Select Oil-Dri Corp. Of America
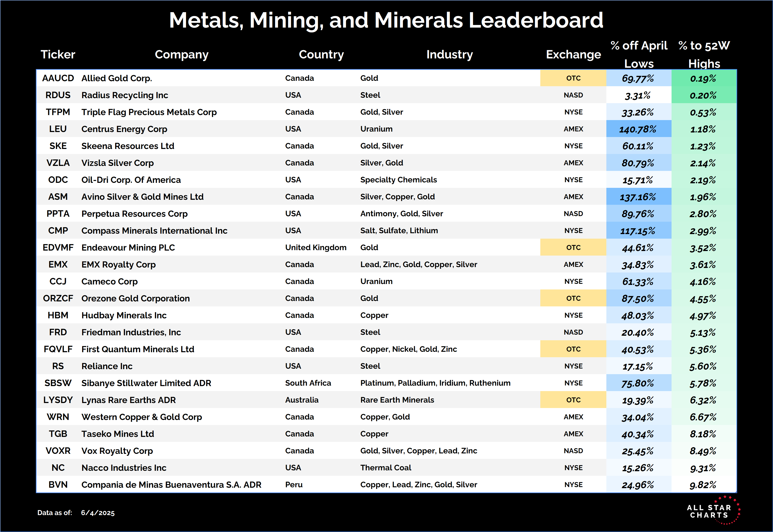Screen dimensions: 773x532 (131, 180)
